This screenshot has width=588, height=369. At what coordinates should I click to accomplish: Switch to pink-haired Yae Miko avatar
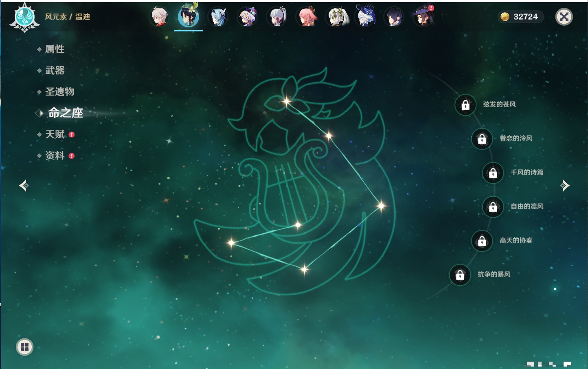[306, 17]
